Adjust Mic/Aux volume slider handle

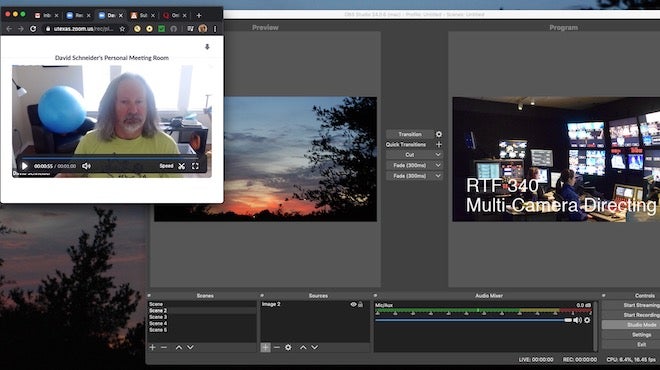tap(568, 320)
